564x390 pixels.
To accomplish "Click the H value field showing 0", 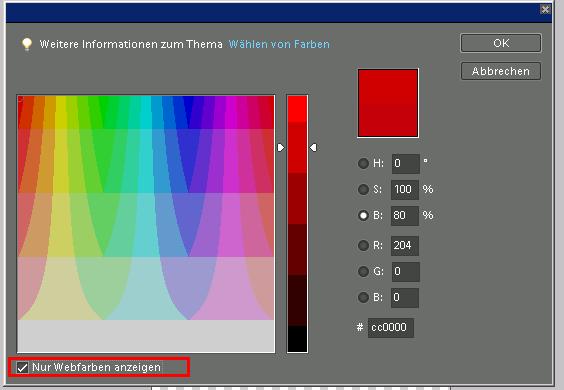I will [x=405, y=164].
